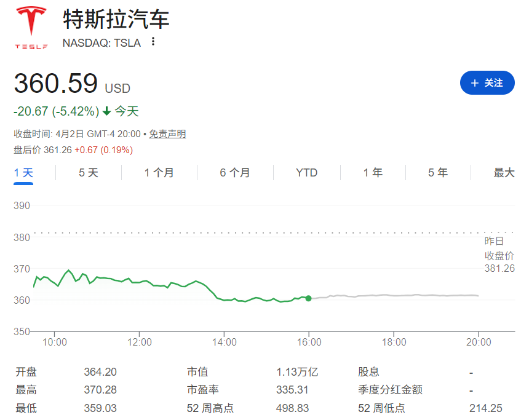Click the red downward arrow beside -5.42%
Screen dimensions: 529x420
(x=108, y=111)
